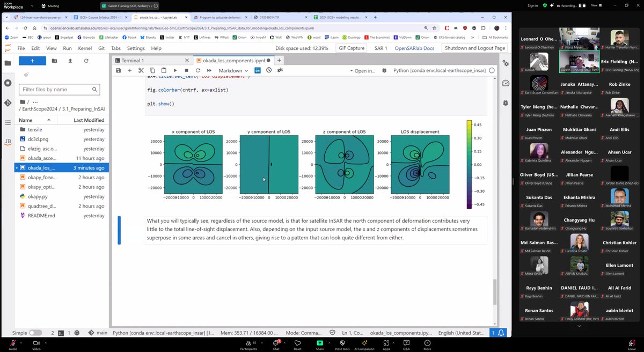Click the blue render side-by-side toolbar icon
Viewport: 644px width, 352px height.
[258, 70]
